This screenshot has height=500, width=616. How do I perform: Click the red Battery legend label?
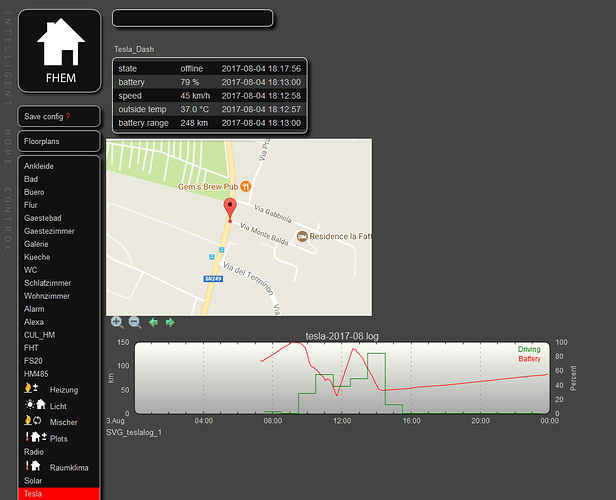tap(529, 359)
